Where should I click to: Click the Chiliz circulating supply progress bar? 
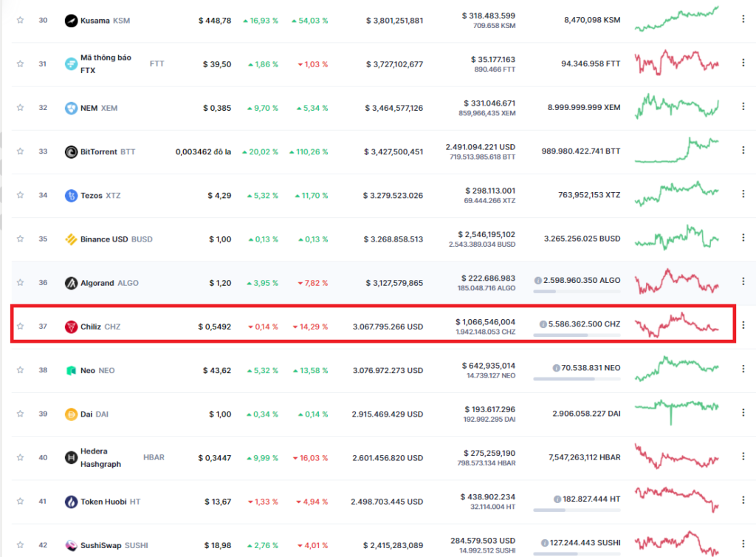click(577, 335)
